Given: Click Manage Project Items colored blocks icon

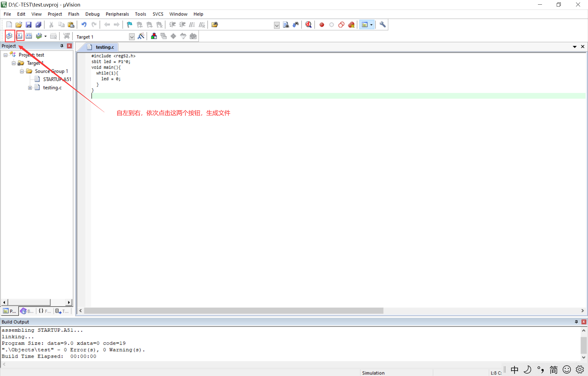Looking at the screenshot, I should click(x=154, y=36).
